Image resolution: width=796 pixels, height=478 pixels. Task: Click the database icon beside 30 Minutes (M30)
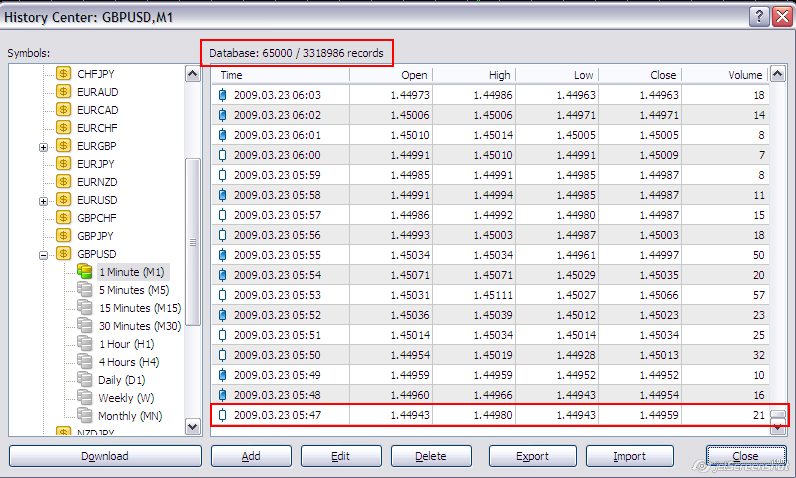coord(84,325)
